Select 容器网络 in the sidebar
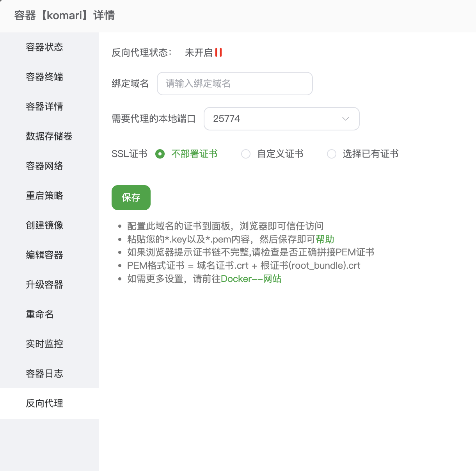 click(x=44, y=166)
